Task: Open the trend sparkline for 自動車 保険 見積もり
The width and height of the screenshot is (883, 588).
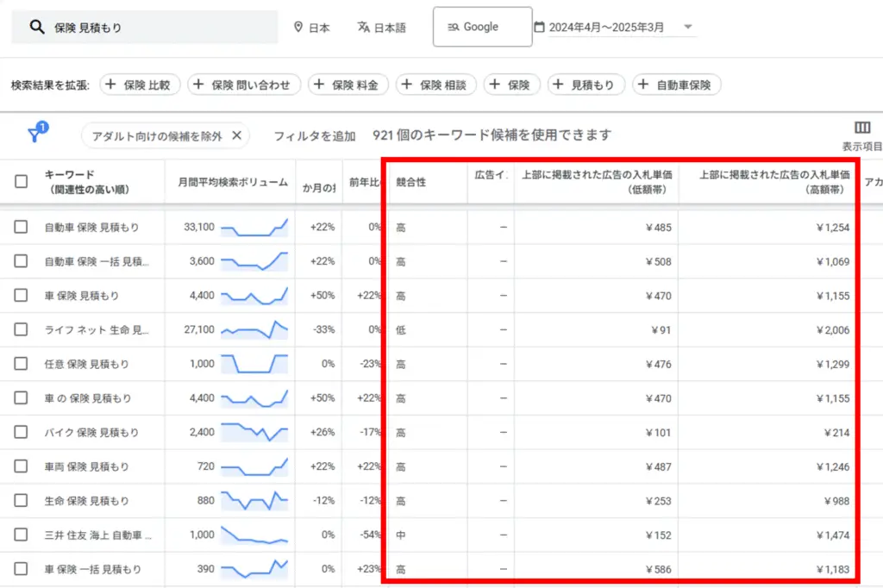Action: [254, 228]
